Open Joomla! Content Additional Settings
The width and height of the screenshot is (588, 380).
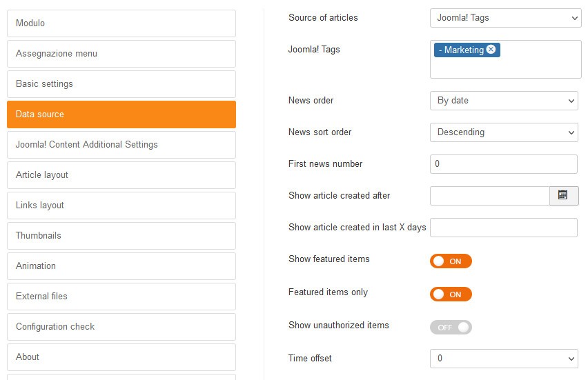tap(121, 145)
